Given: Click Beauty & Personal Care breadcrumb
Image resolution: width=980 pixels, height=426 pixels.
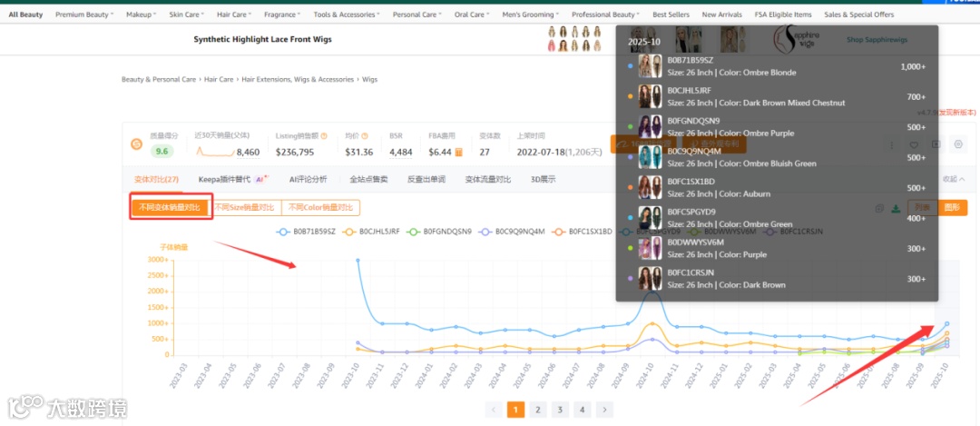Looking at the screenshot, I should (x=159, y=79).
